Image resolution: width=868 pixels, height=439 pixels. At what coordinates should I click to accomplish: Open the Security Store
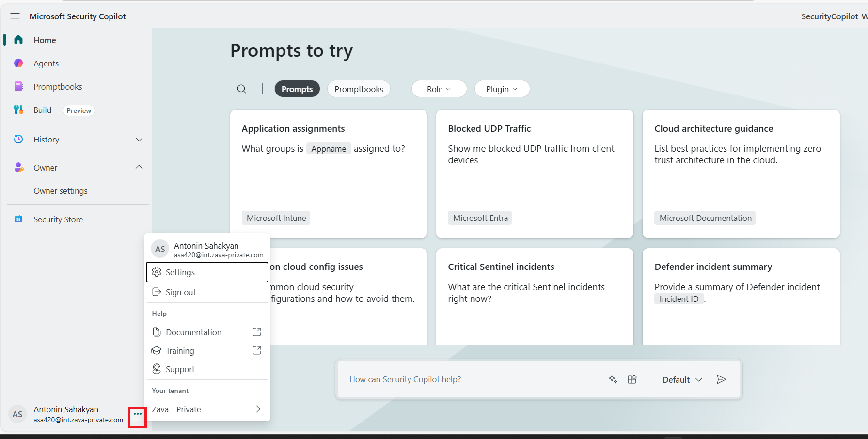[58, 219]
